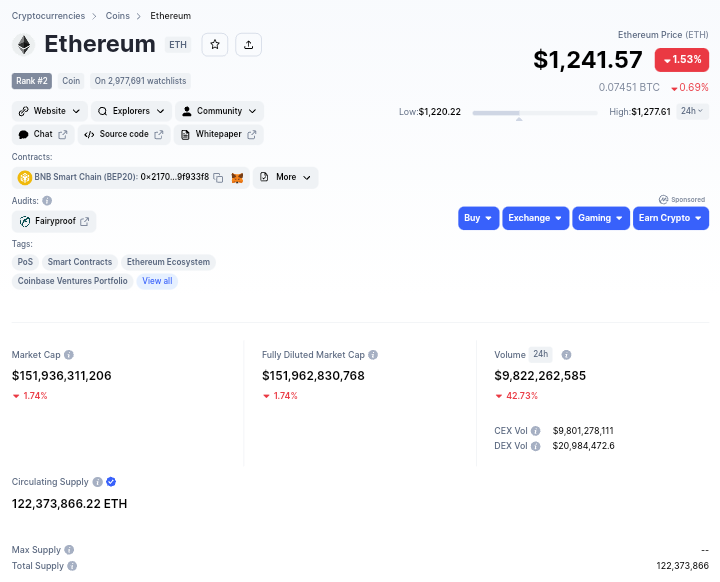Change the 24h price range selector
Screen dimensions: 720x582
tap(692, 111)
